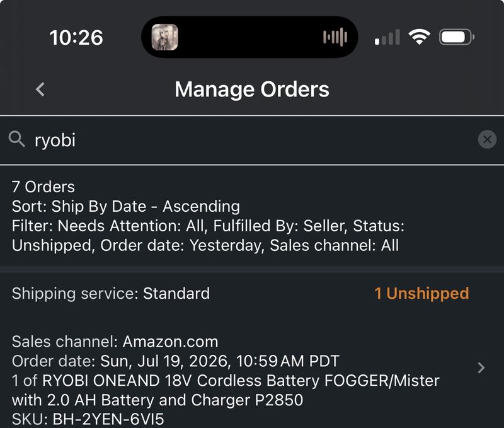Clear the ryobi search text
The image size is (504, 428).
(487, 139)
